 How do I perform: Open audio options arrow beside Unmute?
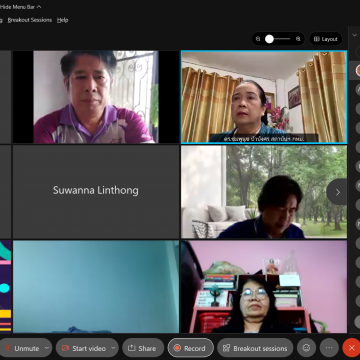click(47, 348)
